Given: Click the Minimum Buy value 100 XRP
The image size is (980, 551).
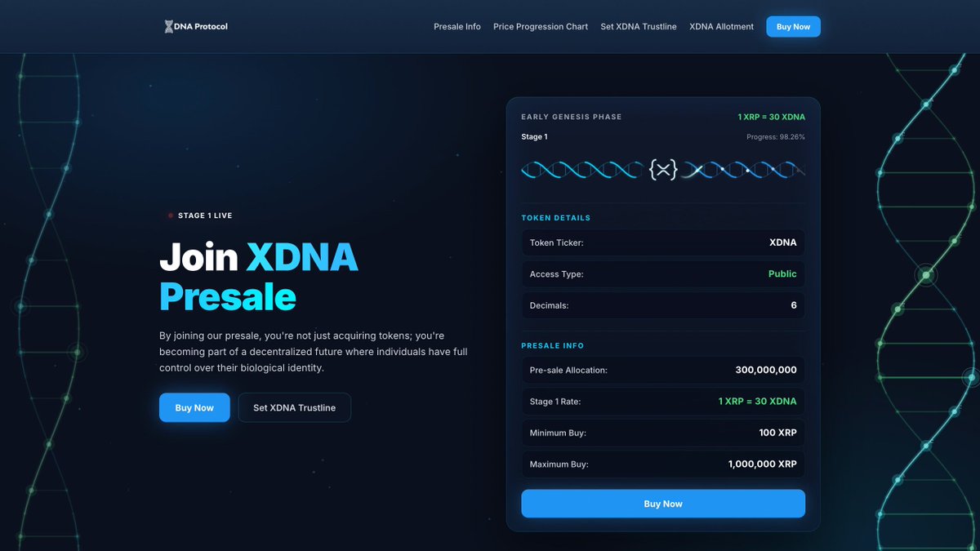Looking at the screenshot, I should (777, 433).
